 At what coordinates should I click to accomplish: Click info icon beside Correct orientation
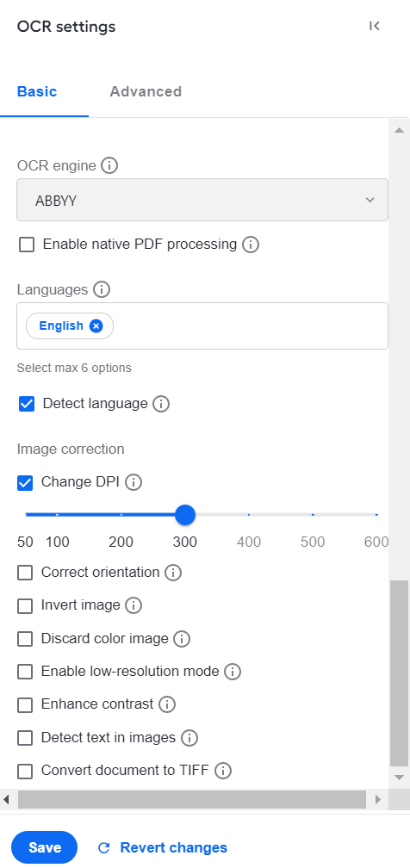173,573
